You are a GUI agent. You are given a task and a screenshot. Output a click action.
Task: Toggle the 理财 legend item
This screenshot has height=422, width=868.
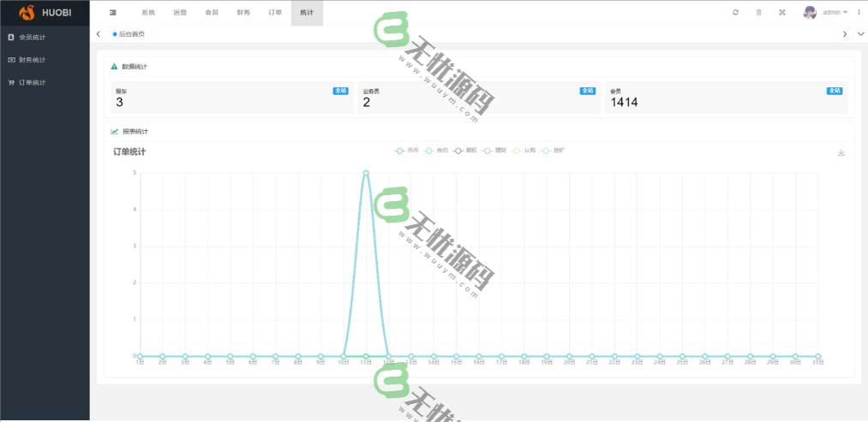point(494,151)
